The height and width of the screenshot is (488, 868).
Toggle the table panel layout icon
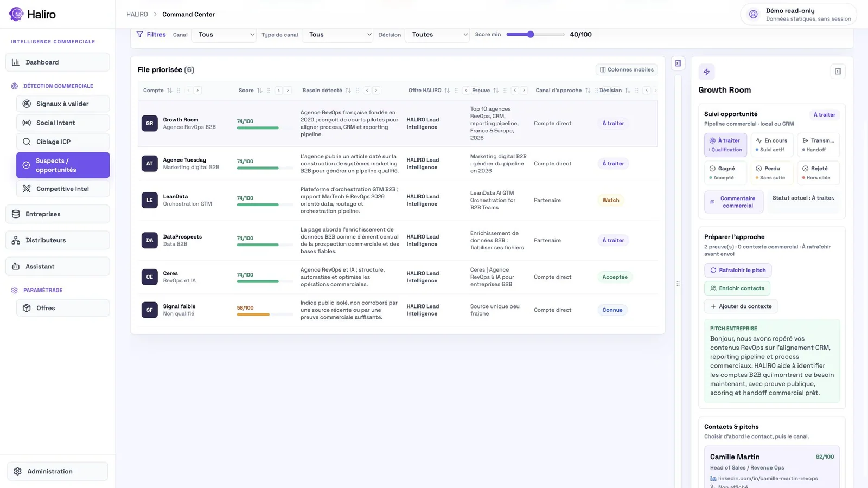(678, 63)
